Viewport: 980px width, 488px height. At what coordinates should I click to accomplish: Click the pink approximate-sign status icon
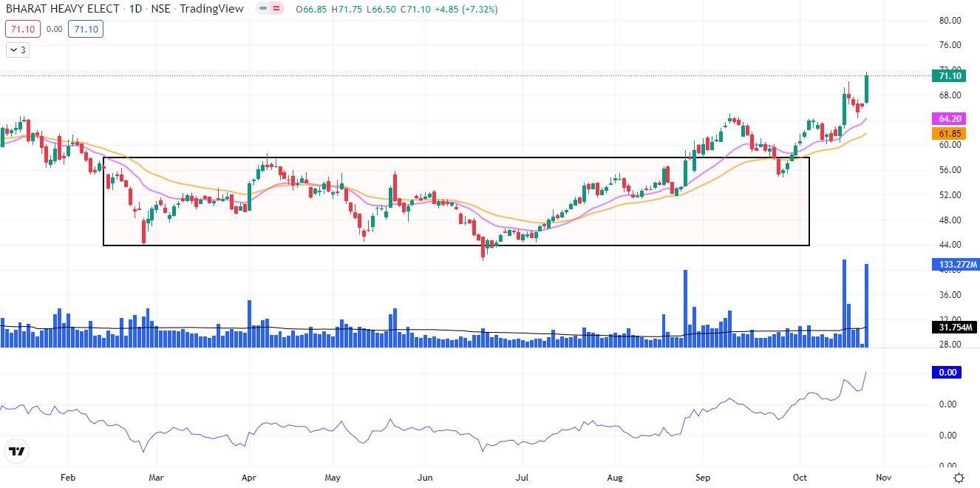276,10
